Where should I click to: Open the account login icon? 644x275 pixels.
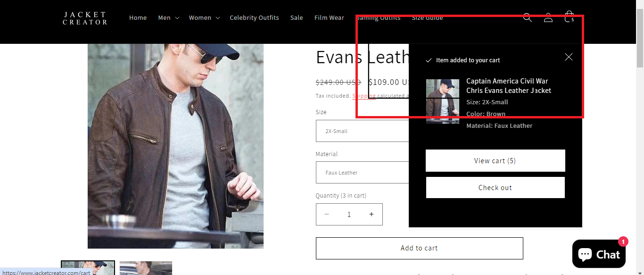[548, 18]
